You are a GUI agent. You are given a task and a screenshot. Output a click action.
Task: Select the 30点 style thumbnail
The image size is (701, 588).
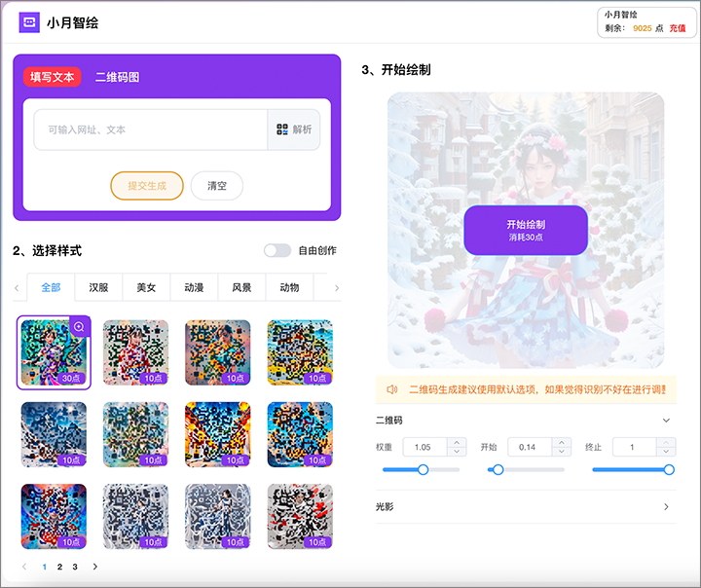(54, 352)
